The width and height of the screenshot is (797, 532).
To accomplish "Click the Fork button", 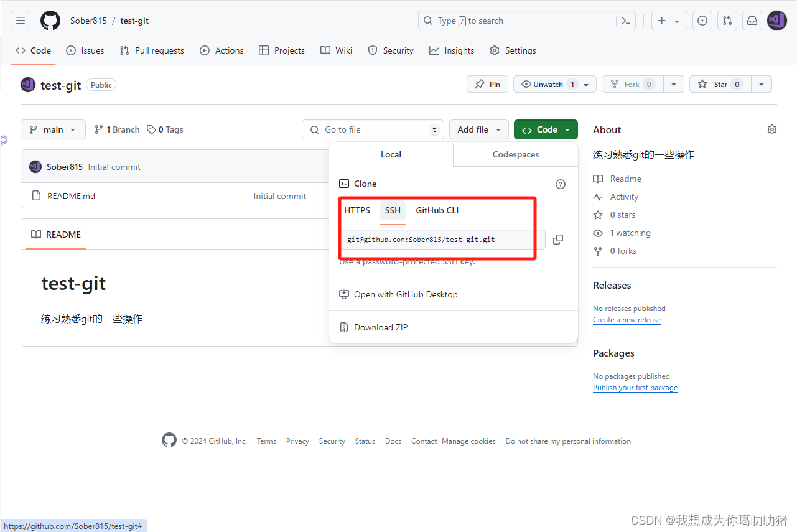I will [x=633, y=84].
